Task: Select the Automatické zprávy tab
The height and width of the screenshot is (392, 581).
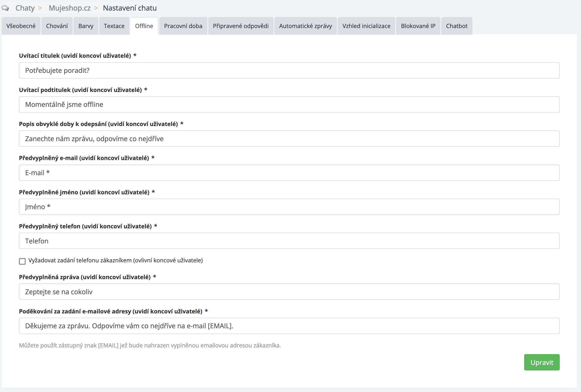Action: click(x=305, y=26)
